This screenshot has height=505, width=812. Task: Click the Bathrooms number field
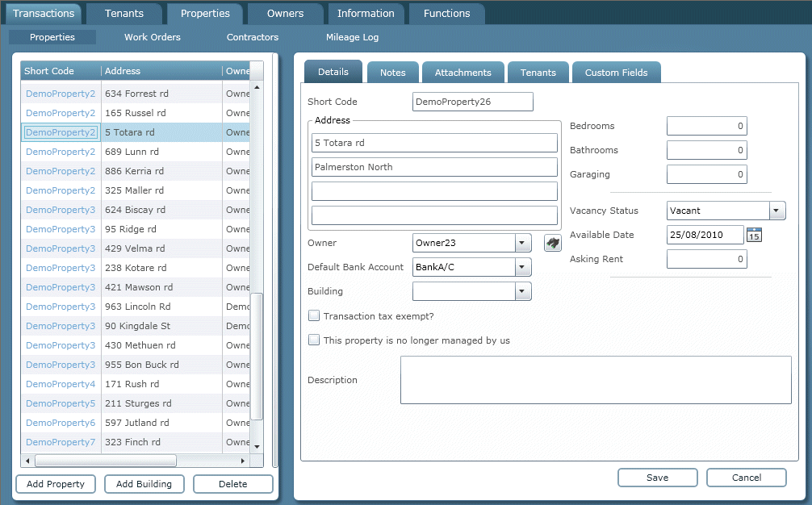point(707,150)
